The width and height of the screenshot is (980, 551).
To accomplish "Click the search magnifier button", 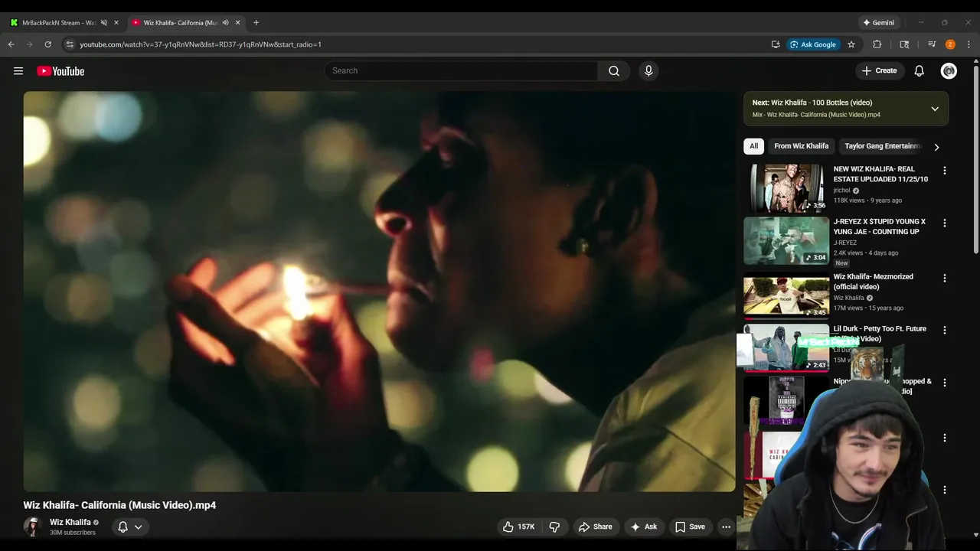I will [614, 71].
